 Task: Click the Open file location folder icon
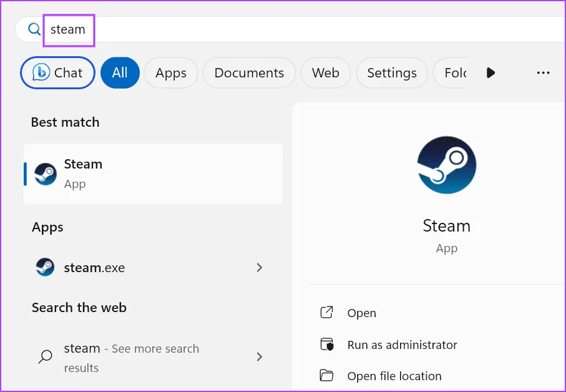326,376
